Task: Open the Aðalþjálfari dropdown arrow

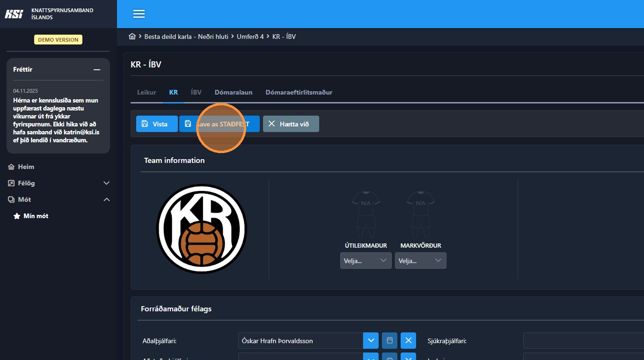Action: (x=371, y=340)
